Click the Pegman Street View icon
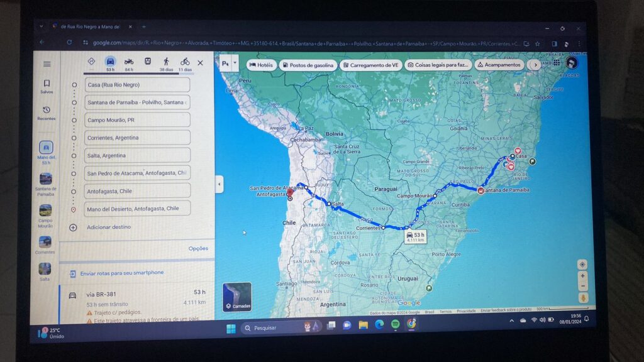Image resolution: width=644 pixels, height=362 pixels. (582, 297)
